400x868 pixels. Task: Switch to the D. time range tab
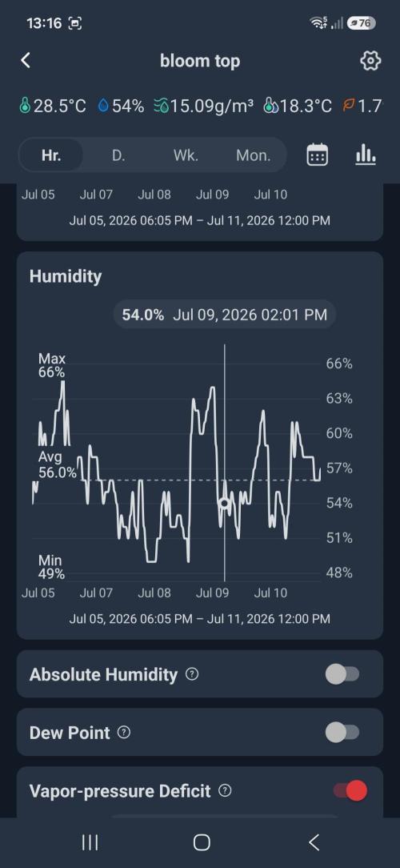pos(118,155)
